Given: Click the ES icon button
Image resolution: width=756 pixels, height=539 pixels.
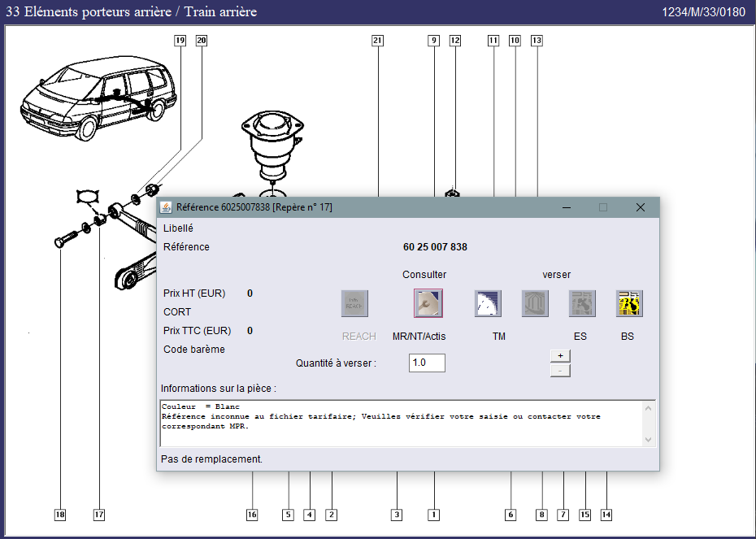Looking at the screenshot, I should click(582, 304).
